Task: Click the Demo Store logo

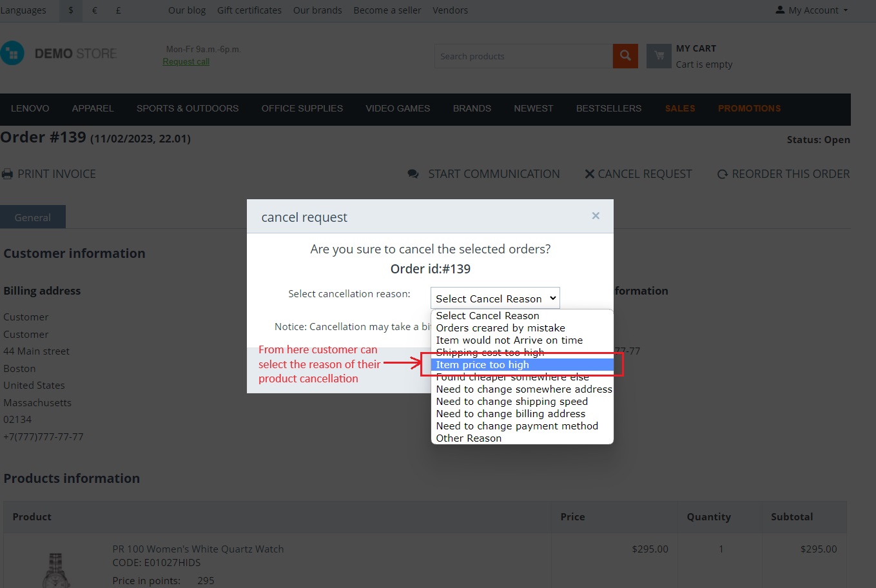Action: click(x=59, y=54)
